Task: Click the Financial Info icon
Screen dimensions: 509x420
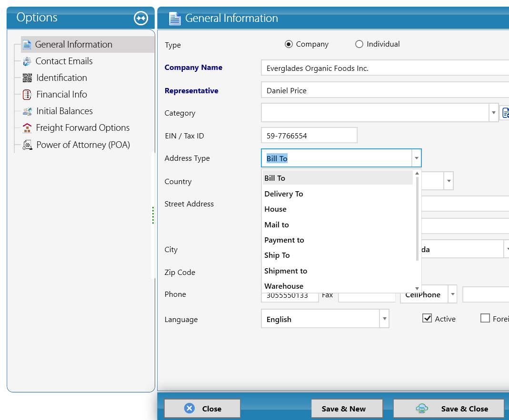Action: (x=27, y=95)
